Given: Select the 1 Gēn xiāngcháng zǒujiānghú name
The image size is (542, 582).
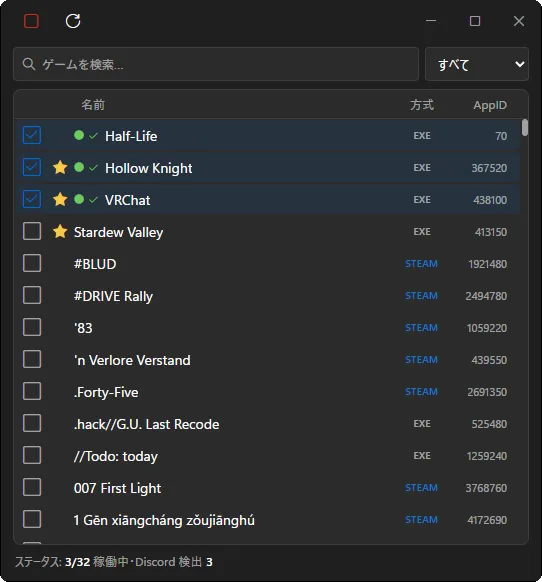Looking at the screenshot, I should pyautogui.click(x=164, y=520).
